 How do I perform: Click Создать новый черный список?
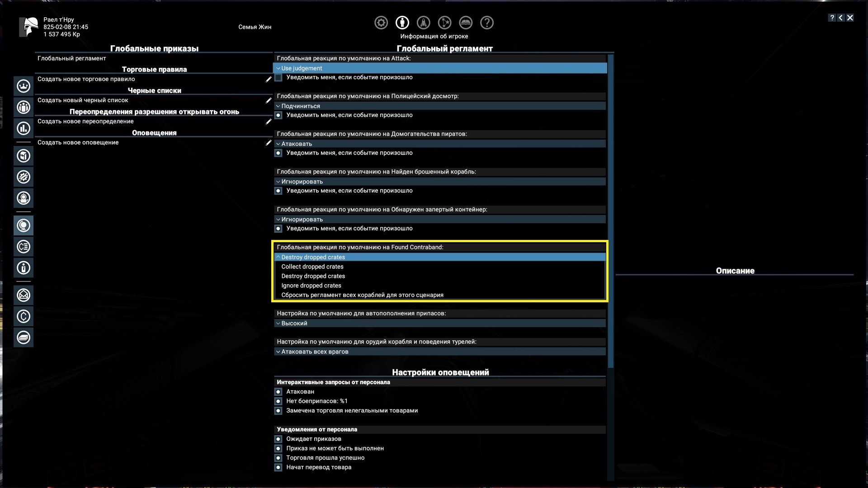point(83,100)
